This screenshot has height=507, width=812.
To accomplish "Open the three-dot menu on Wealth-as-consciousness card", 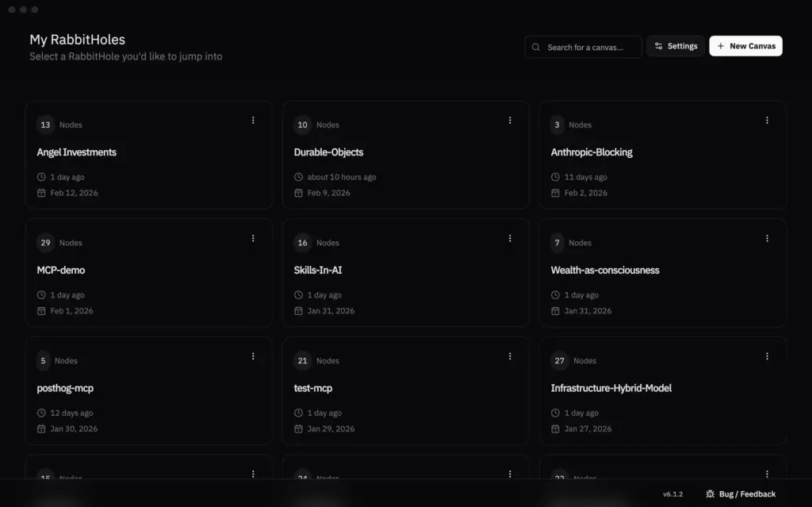I will 767,238.
